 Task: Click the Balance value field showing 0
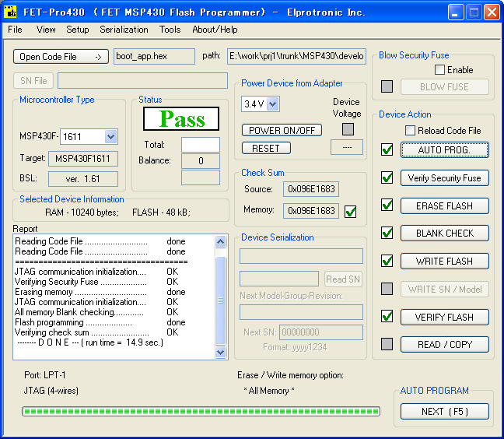[x=201, y=161]
